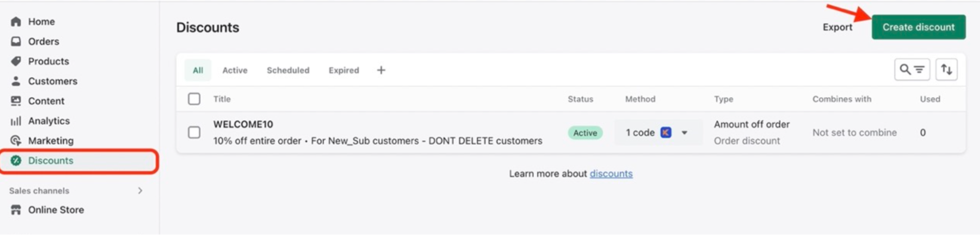Expand the Sales channels chevron
Image resolution: width=980 pixels, height=235 pixels.
[x=140, y=190]
